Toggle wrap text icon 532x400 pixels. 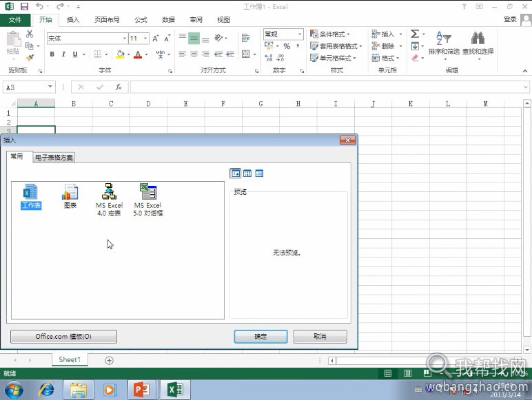(246, 38)
